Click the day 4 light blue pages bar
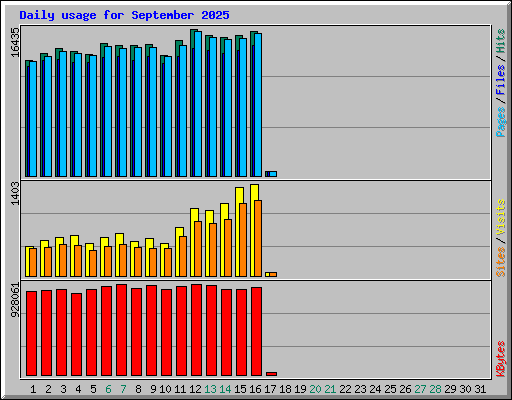Screen dimensions: 512x400 click(78, 115)
